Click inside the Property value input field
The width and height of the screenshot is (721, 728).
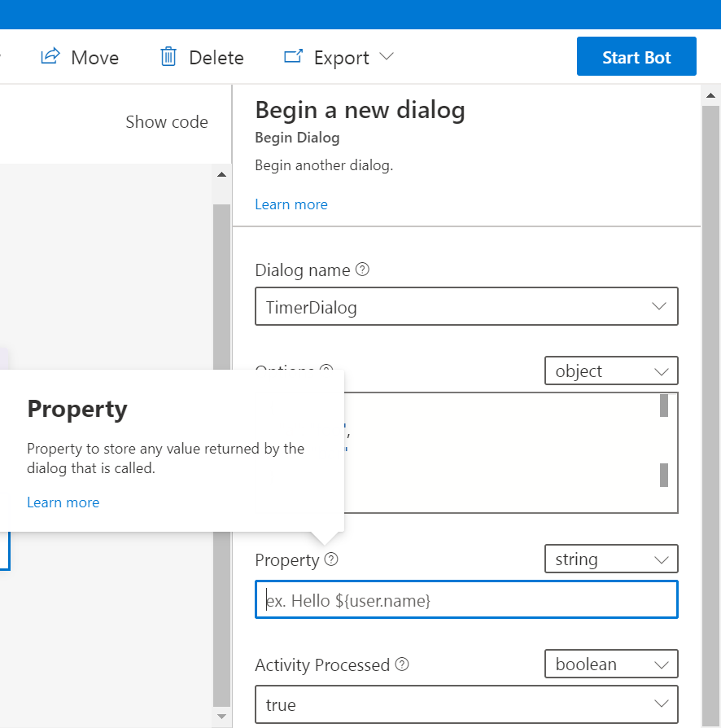[x=466, y=599]
